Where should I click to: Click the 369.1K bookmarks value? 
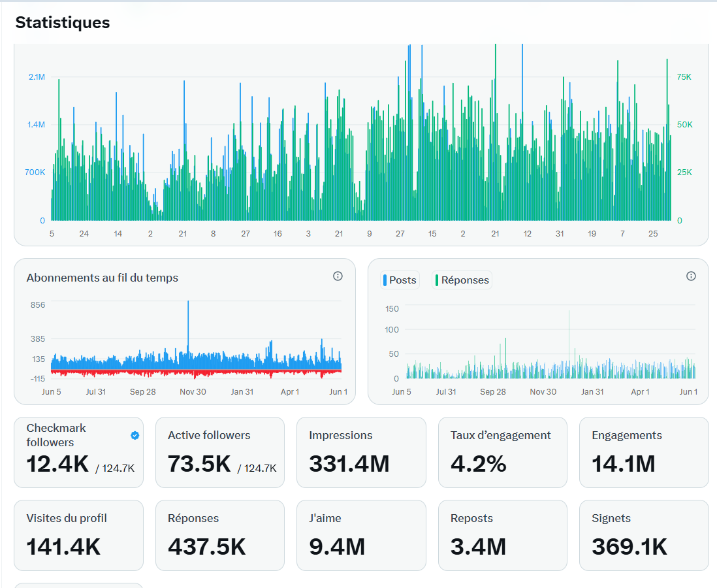click(x=629, y=547)
